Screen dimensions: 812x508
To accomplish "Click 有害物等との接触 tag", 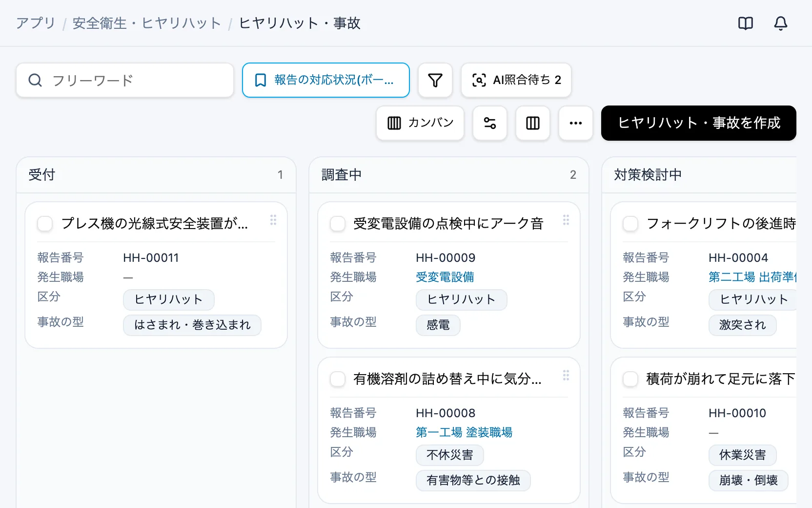I will 473,480.
